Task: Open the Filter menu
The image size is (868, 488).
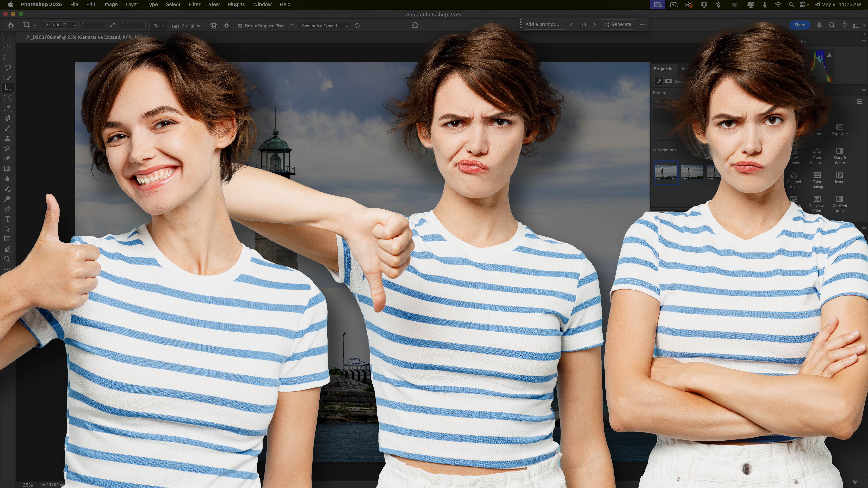Action: coord(194,4)
